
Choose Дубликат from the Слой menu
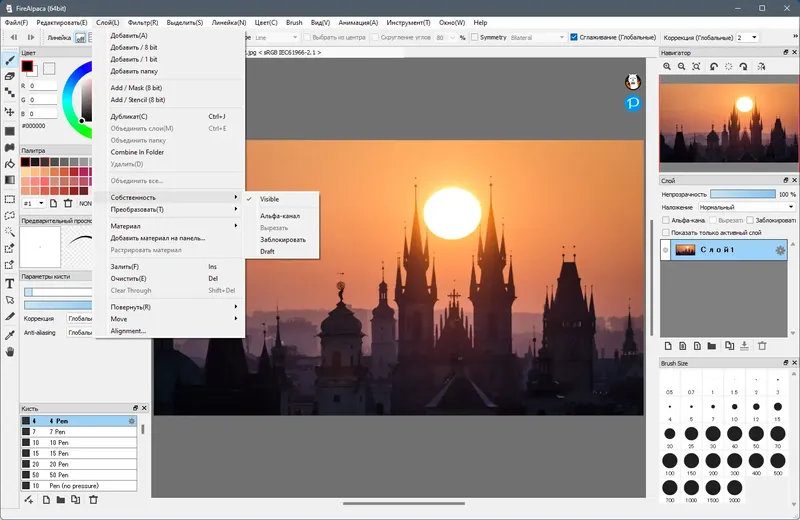(129, 116)
